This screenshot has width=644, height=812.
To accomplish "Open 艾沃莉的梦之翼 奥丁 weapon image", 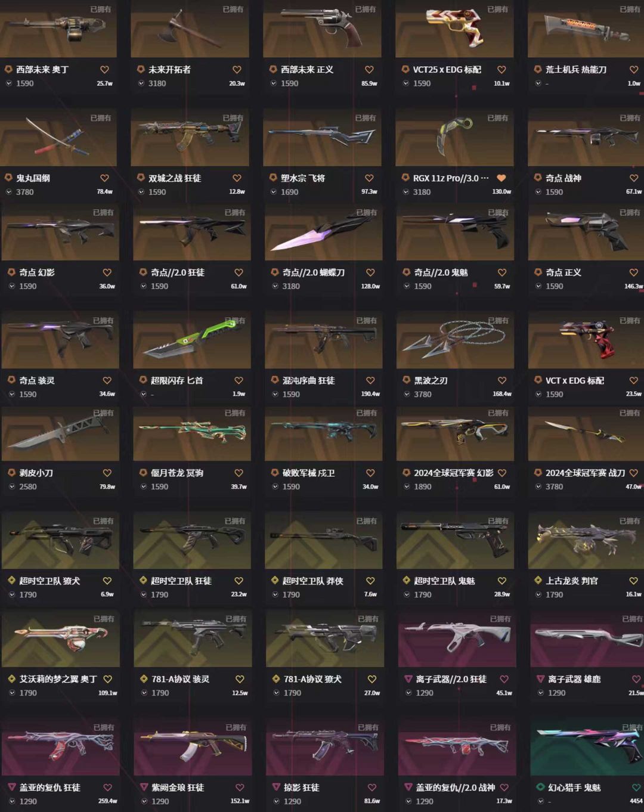I will (x=60, y=639).
